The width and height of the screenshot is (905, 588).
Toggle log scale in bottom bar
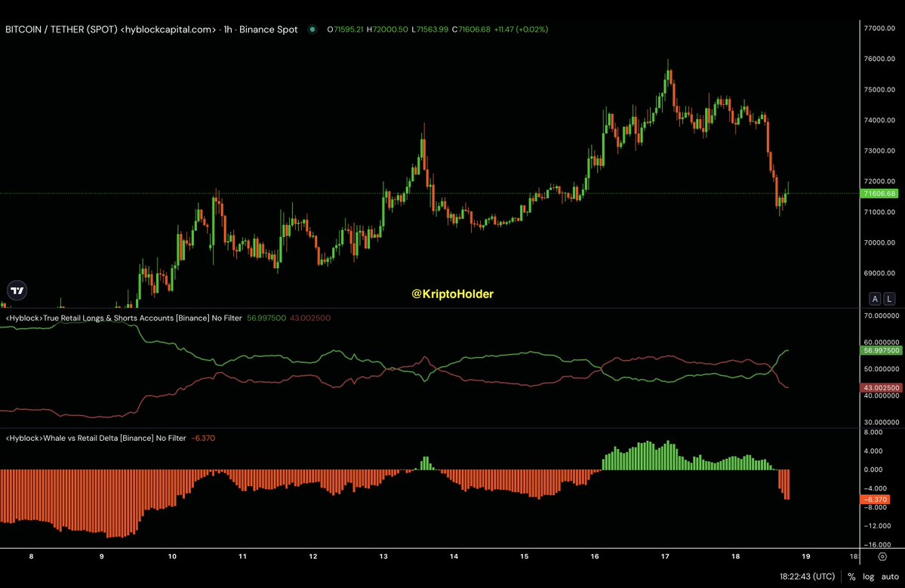click(x=869, y=577)
